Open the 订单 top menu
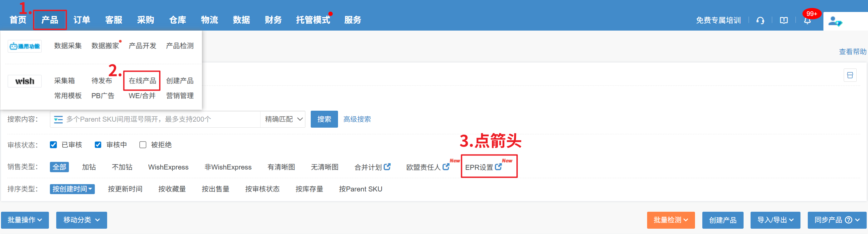The image size is (868, 234). coord(82,20)
